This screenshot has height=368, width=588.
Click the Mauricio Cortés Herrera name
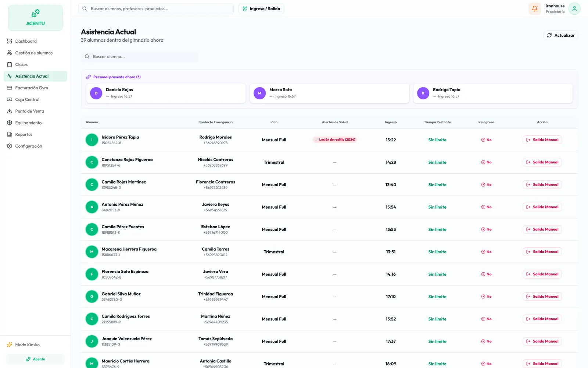(125, 361)
